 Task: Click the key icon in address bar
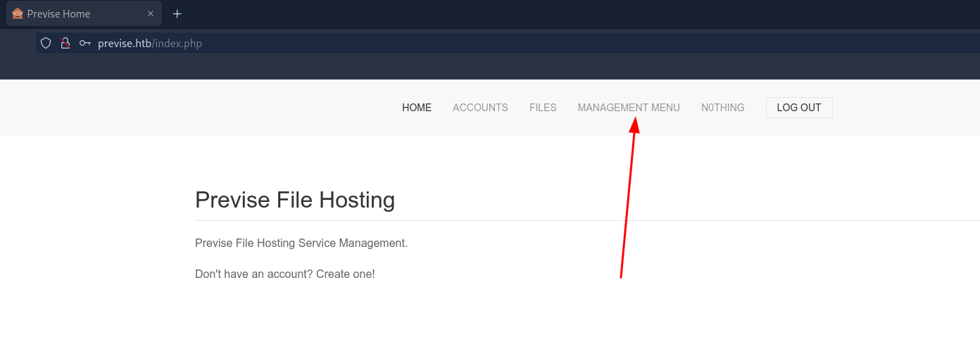pyautogui.click(x=85, y=44)
